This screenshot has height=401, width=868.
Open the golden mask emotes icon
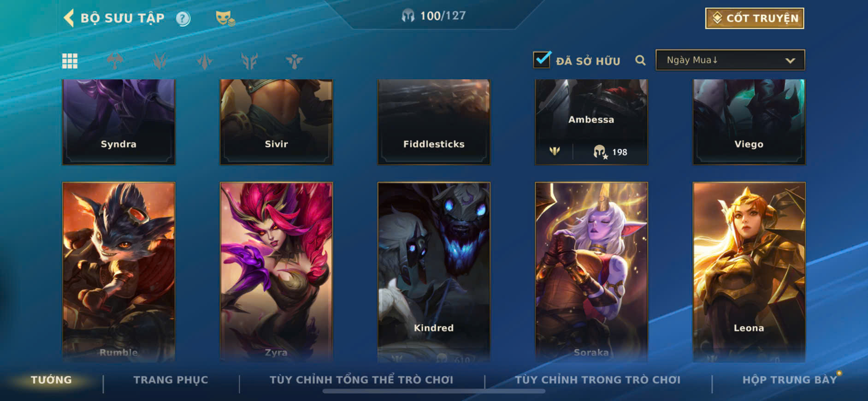point(225,18)
